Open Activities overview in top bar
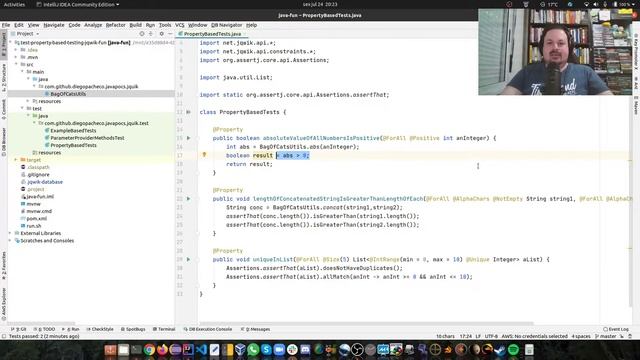 click(14, 4)
